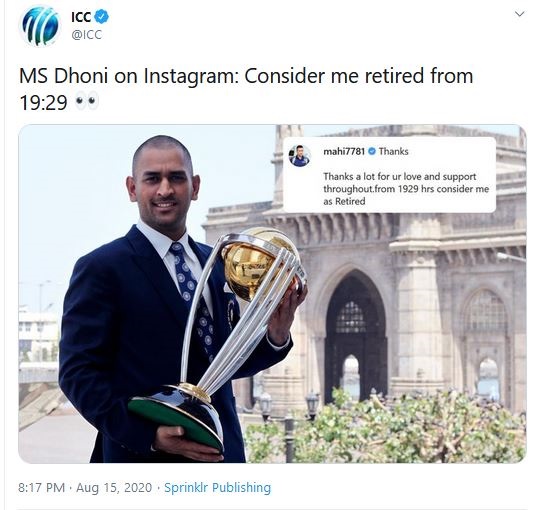
Task: Click the mahi7781 Instagram avatar in image
Action: (300, 155)
